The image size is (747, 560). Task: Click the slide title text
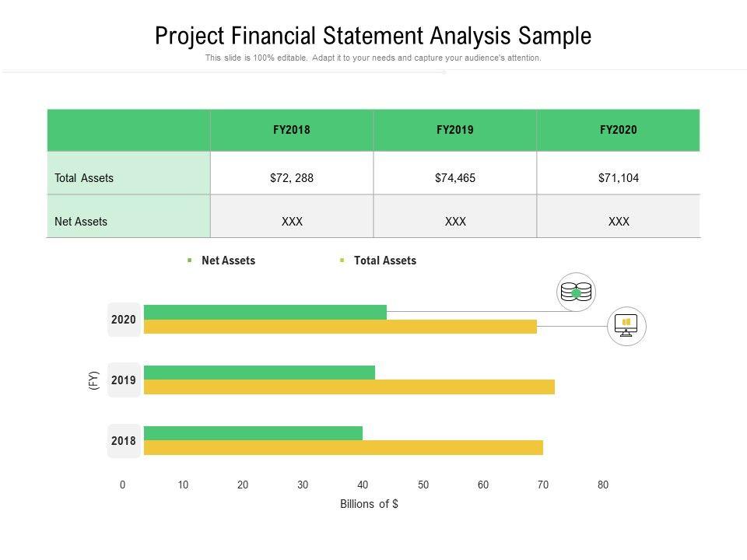373,37
